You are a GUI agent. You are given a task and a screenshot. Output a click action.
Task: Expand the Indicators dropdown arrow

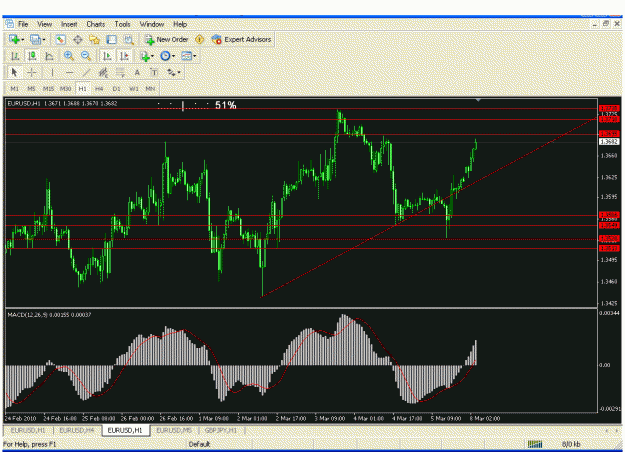point(153,56)
